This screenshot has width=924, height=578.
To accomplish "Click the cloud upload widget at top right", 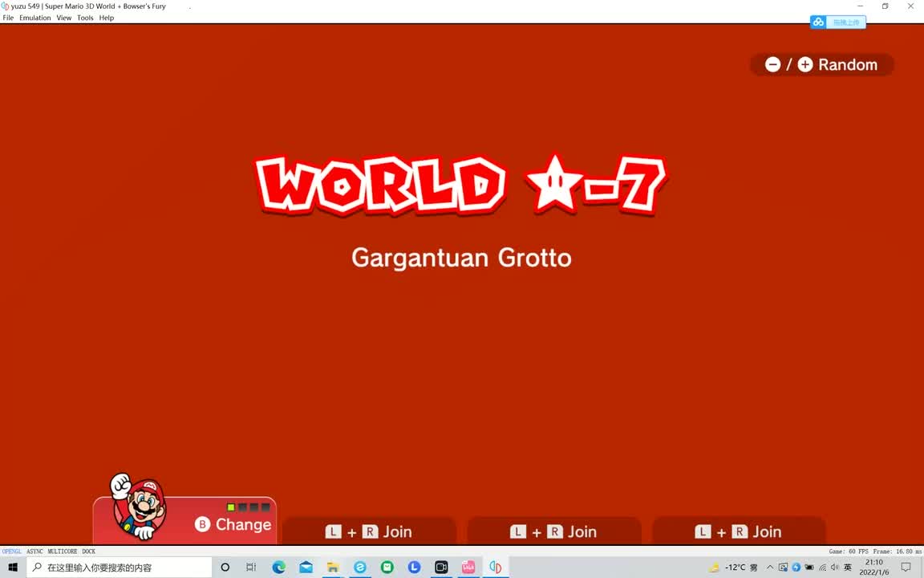I will [x=837, y=22].
